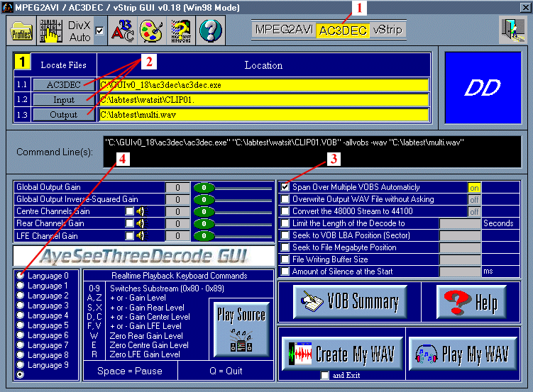The height and width of the screenshot is (392, 533).
Task: Select Language 1 radio button
Action: 20,285
